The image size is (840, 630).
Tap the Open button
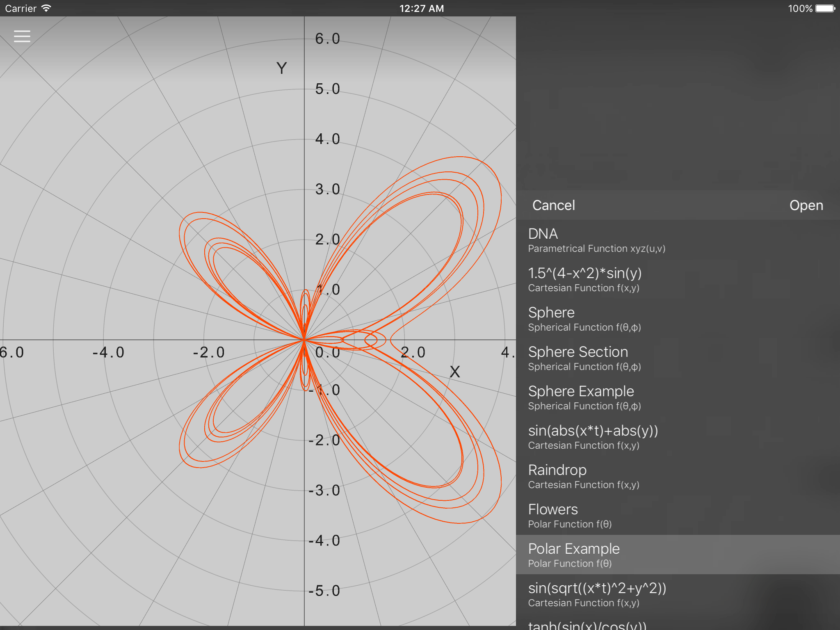click(806, 205)
